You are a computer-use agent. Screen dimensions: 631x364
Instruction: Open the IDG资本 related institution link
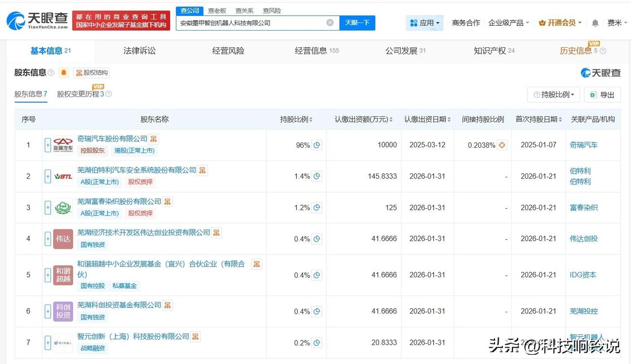(x=583, y=275)
